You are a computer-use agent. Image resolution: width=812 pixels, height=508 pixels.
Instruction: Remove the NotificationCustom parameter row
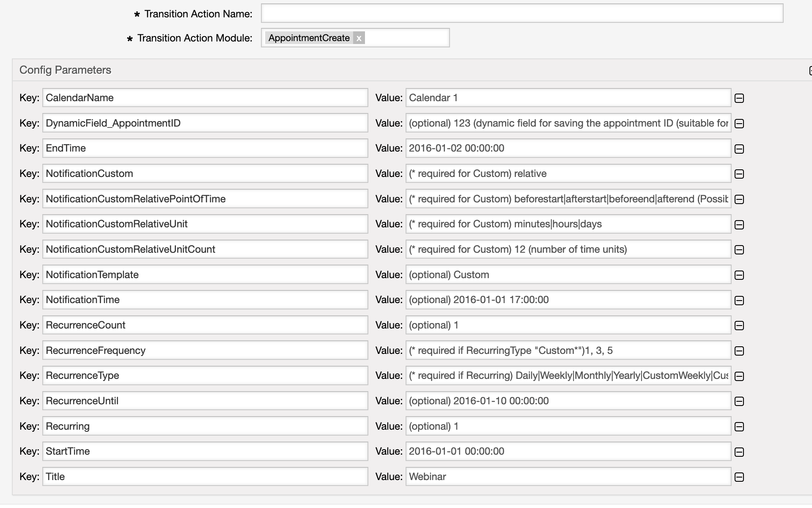(x=739, y=174)
